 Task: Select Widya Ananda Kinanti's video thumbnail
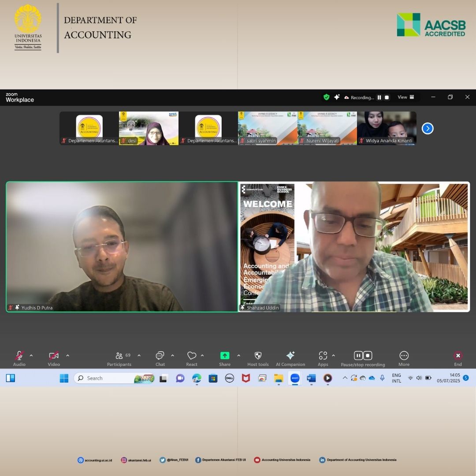click(387, 128)
